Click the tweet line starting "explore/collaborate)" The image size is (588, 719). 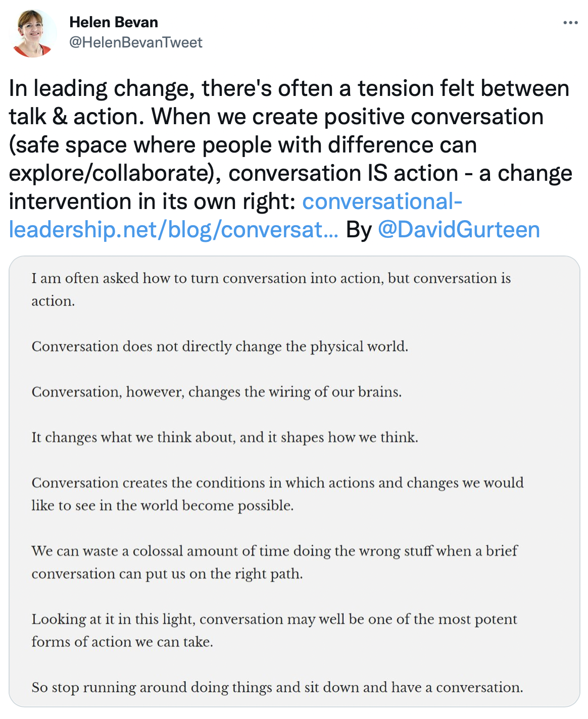290,173
